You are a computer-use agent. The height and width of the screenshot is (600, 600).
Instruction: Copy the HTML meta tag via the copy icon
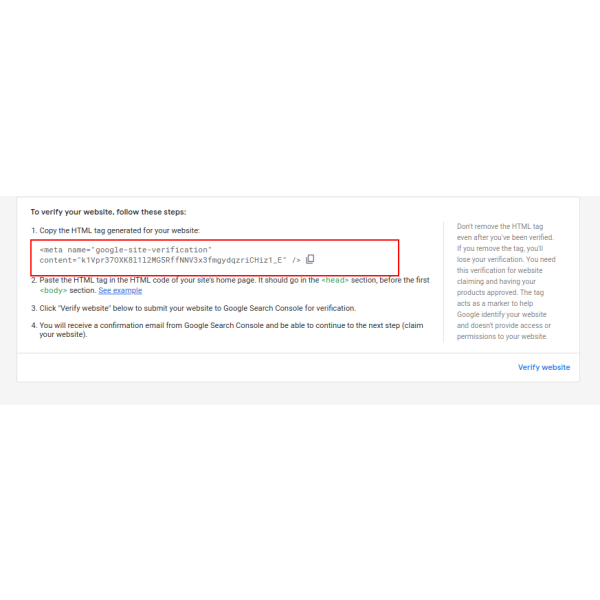310,259
